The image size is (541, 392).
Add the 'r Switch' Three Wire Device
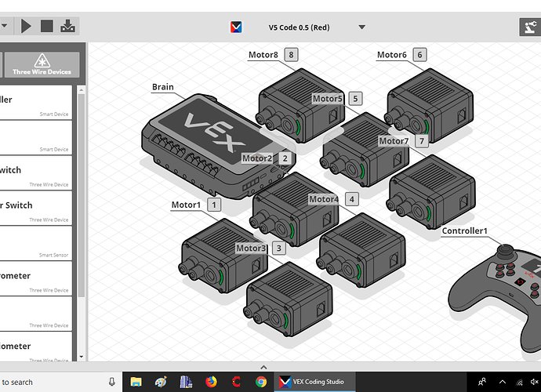tap(36, 208)
